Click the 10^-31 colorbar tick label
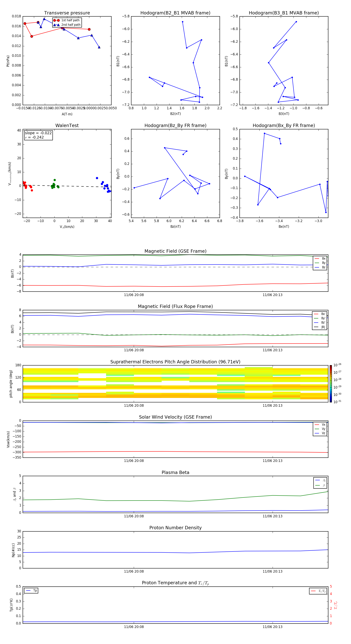This screenshot has height=644, width=351. pos(337,402)
